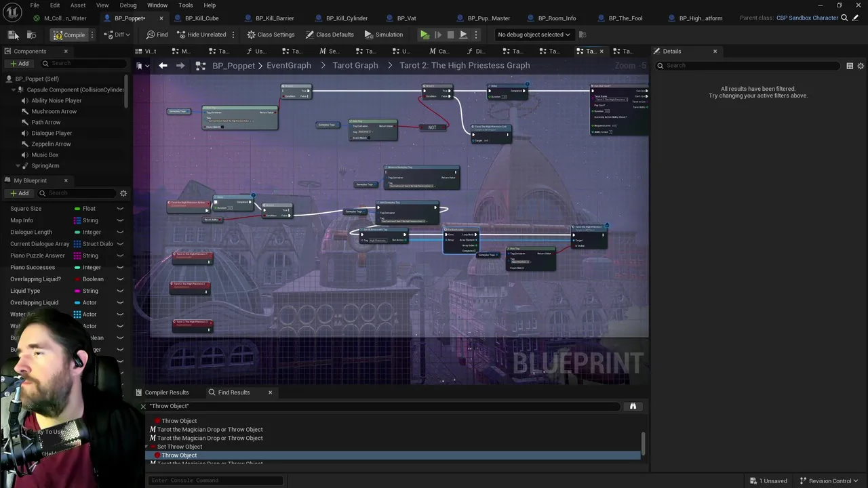
Task: Open Details property matrix grid icon
Action: pos(850,66)
